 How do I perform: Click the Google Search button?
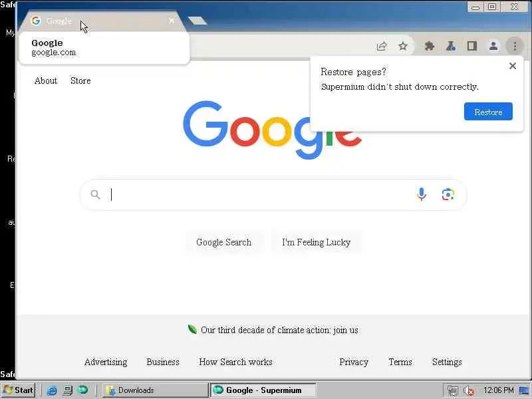pos(224,242)
